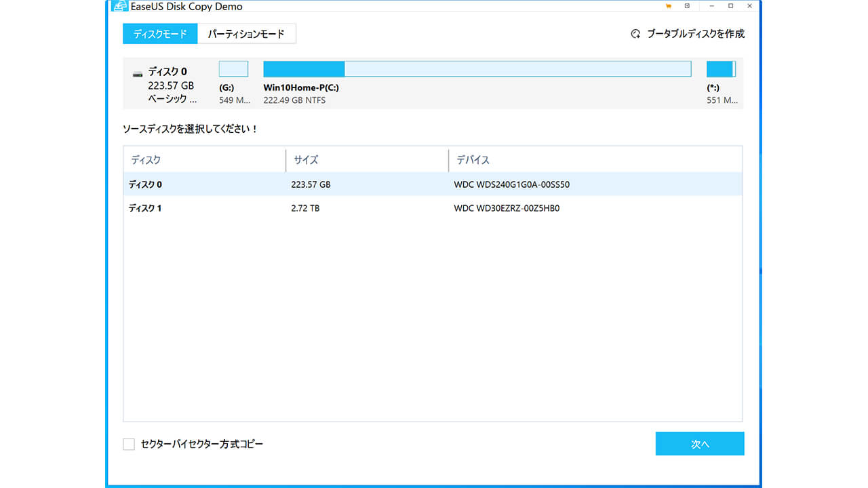Select the Win10Home-P(C:) partition bar
Viewport: 868px width, 488px height.
[477, 69]
